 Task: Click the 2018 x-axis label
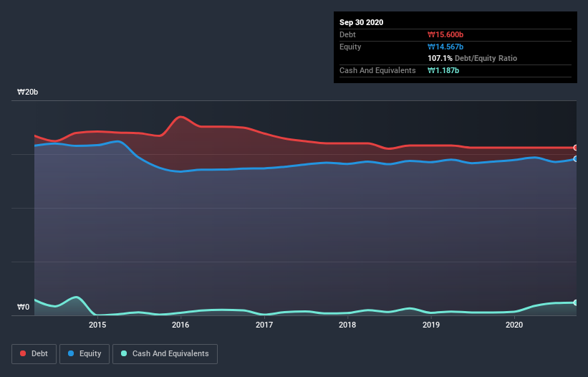tap(347, 325)
